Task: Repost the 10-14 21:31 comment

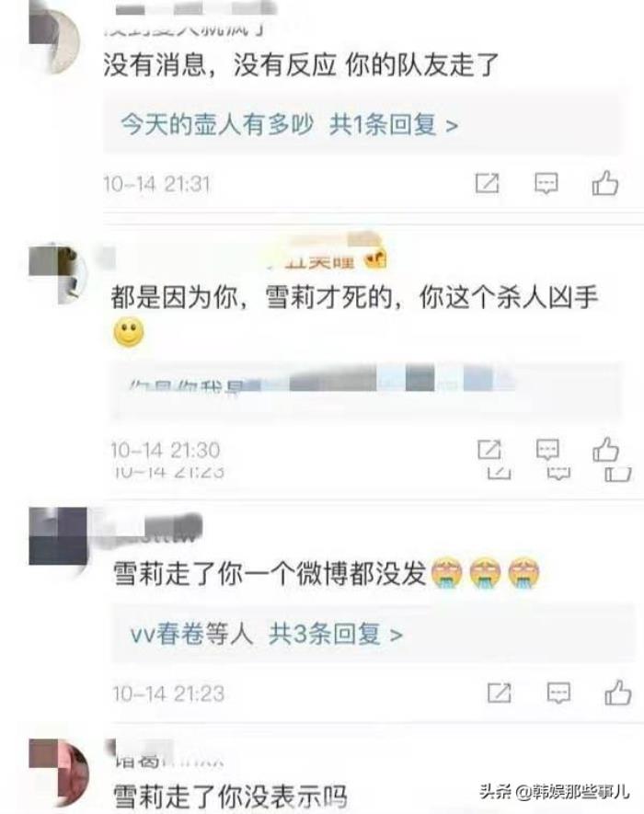Action: point(488,183)
